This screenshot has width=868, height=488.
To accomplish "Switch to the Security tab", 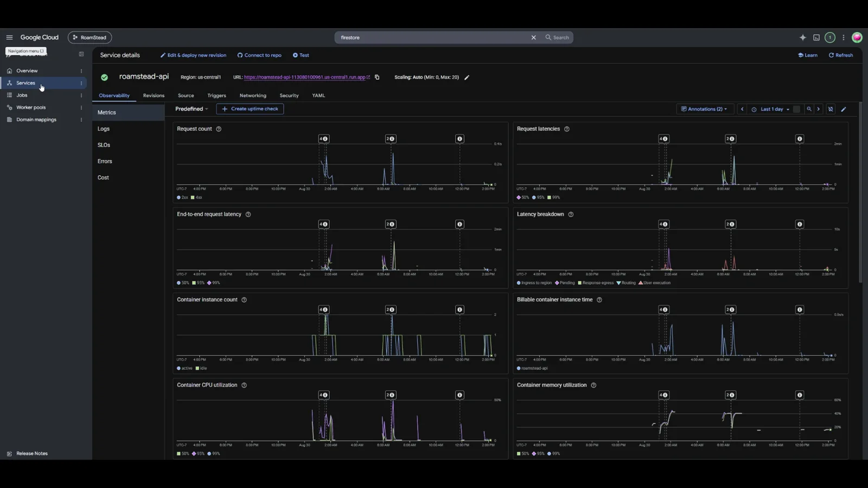I will 289,95.
